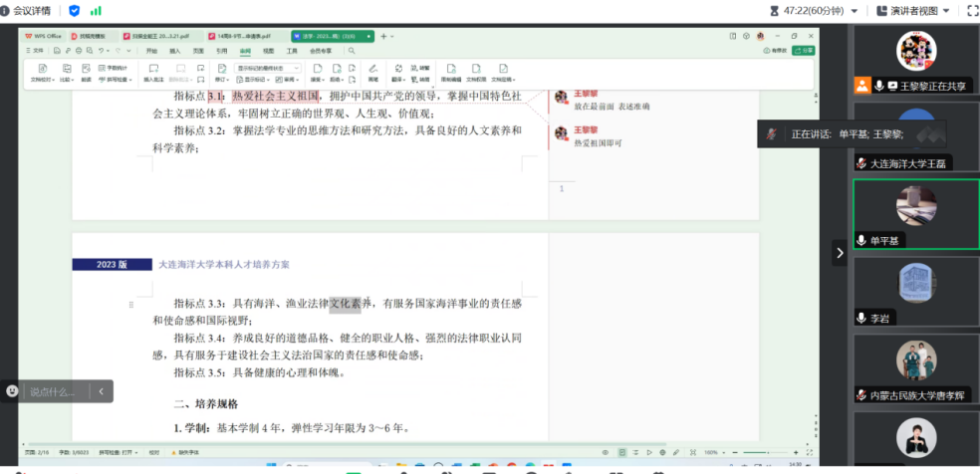Click the emoji smiley in chat bar
This screenshot has height=474, width=980.
(12, 391)
